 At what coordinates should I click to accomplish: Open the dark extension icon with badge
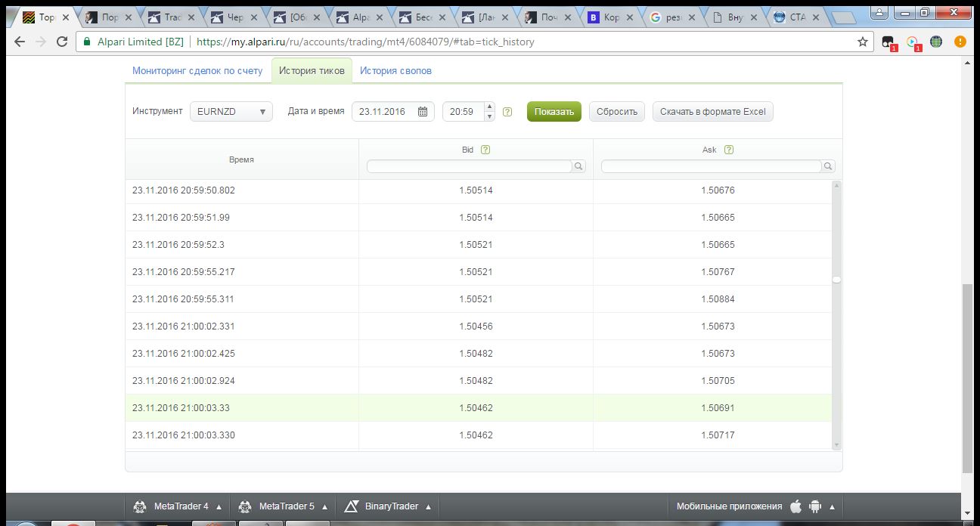(x=889, y=43)
